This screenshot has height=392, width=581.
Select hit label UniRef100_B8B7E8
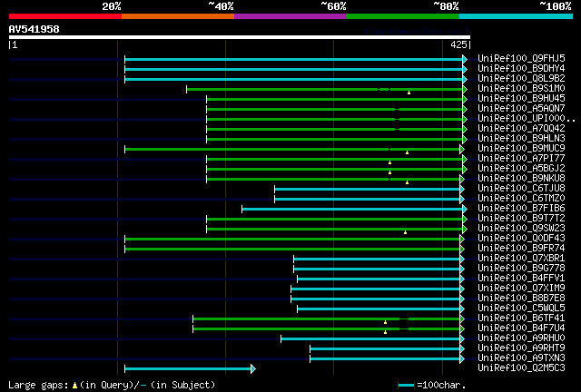click(x=521, y=299)
